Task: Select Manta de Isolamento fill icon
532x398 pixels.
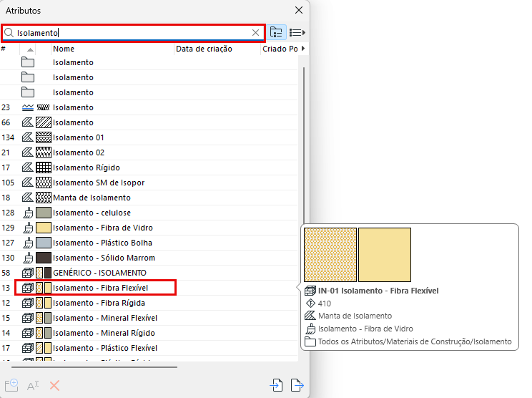Action: coord(28,198)
